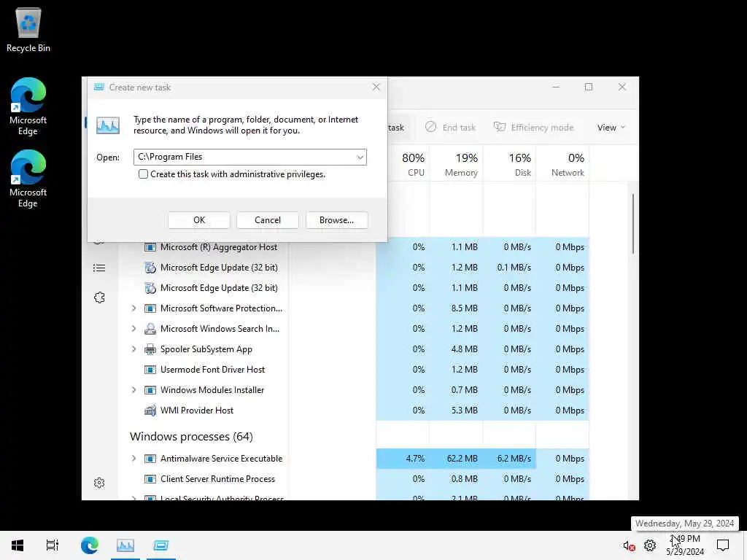Viewport: 747px width, 560px height.
Task: Expand the Spooler SubSystem App row
Action: click(134, 349)
